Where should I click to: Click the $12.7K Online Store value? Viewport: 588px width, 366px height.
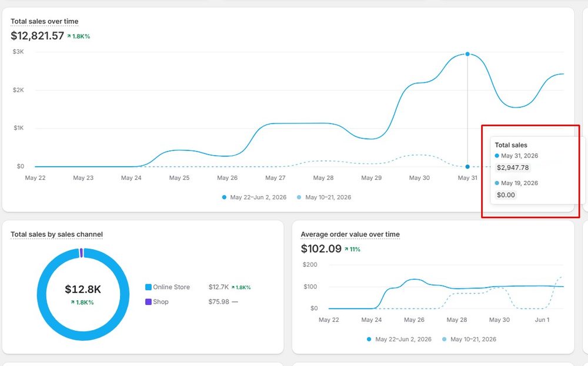pos(219,287)
